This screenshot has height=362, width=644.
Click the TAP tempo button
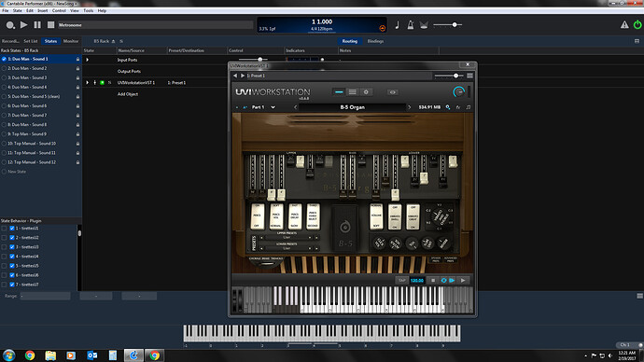tap(401, 280)
